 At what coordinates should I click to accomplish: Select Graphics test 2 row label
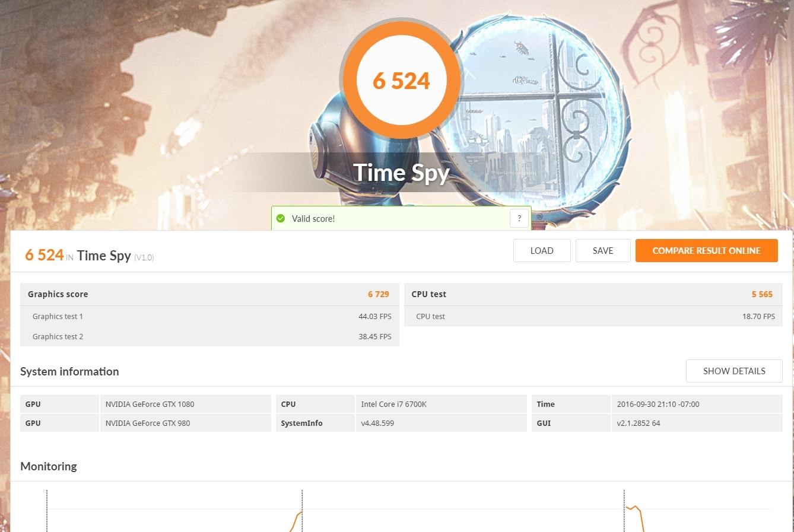point(58,337)
